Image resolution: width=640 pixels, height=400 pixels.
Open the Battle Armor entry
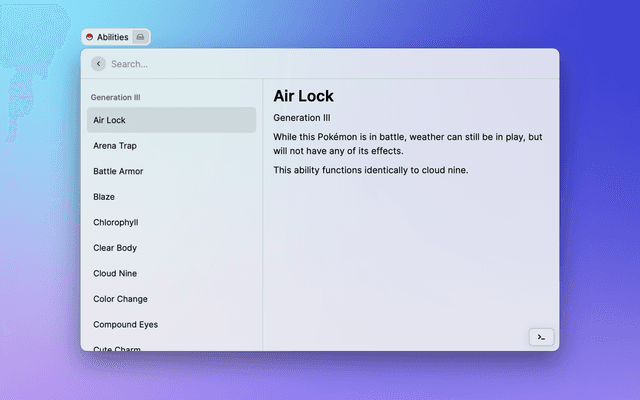[x=171, y=171]
